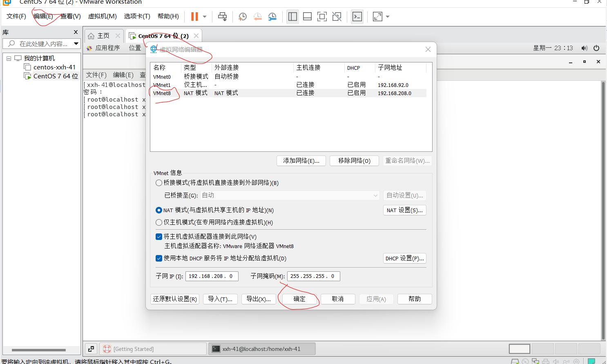Click the 添加网络(E)... button

[x=301, y=161]
